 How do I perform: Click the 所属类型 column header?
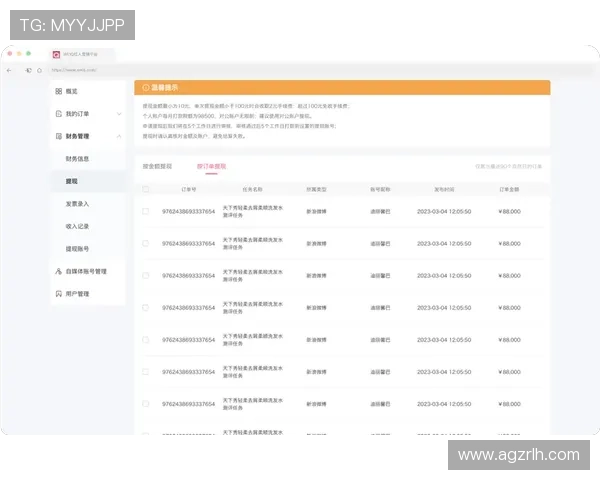(x=316, y=189)
